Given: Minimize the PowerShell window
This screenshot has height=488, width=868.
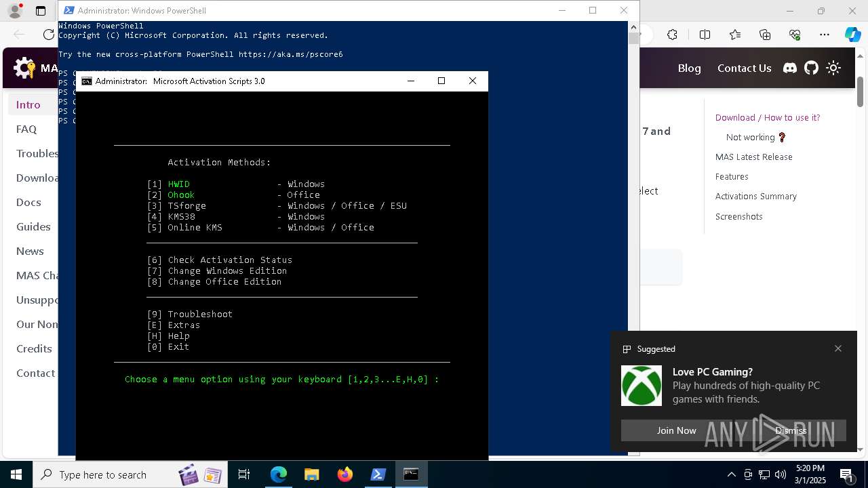Looking at the screenshot, I should [x=561, y=10].
